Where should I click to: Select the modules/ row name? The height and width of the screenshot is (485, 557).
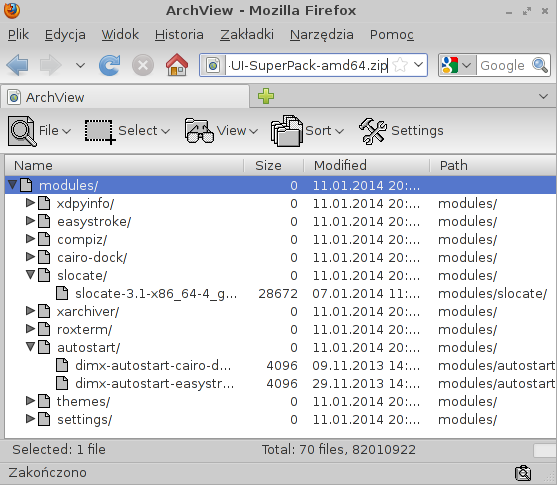click(x=68, y=185)
